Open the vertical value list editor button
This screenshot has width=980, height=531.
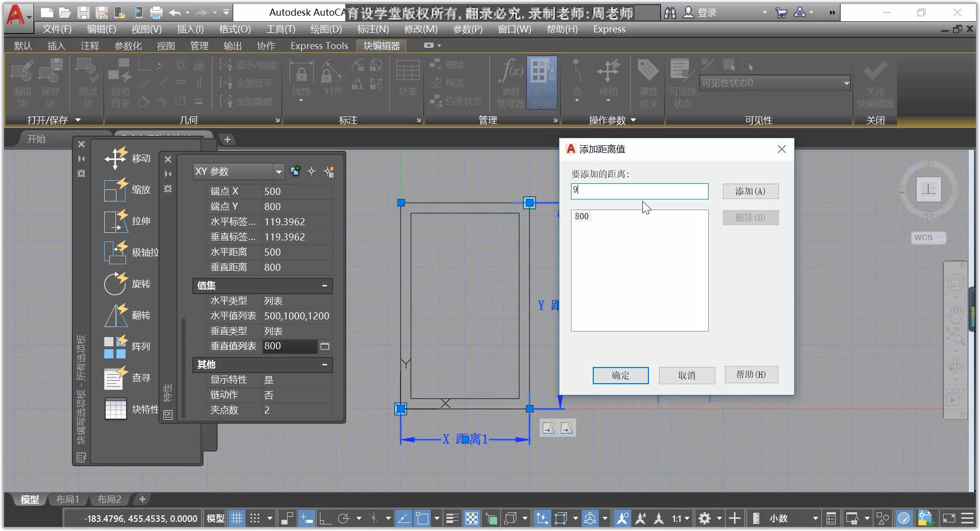point(325,346)
